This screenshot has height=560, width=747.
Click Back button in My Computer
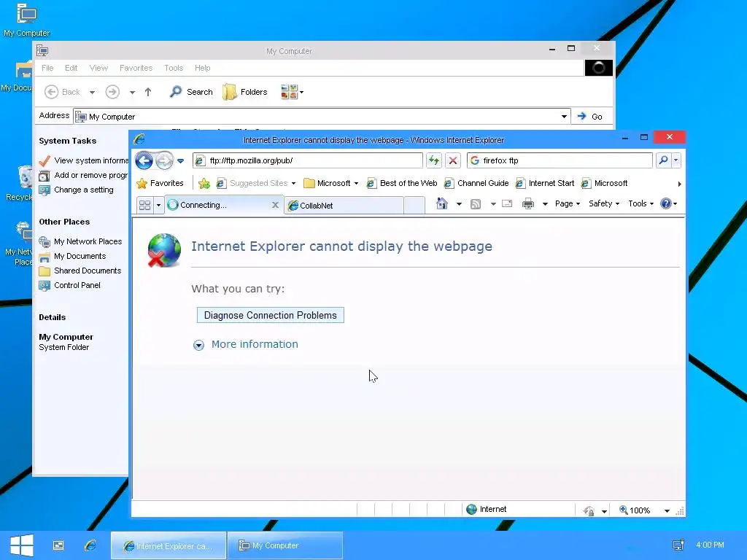click(x=63, y=92)
